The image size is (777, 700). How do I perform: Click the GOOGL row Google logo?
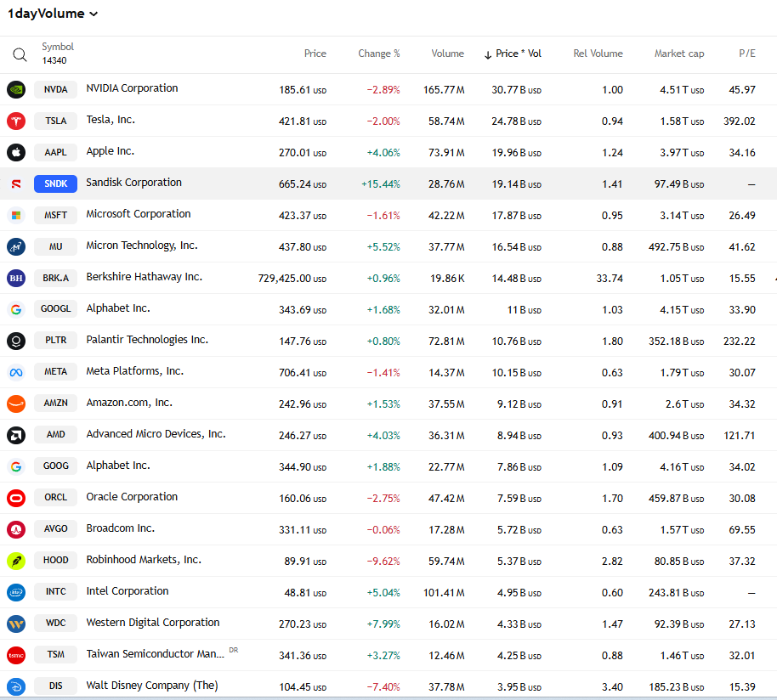click(16, 309)
